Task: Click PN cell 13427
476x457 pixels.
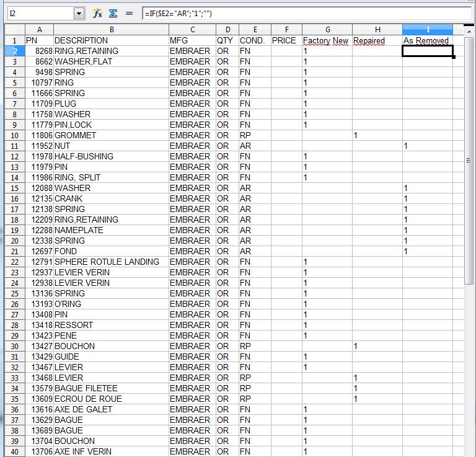Action: coord(39,346)
